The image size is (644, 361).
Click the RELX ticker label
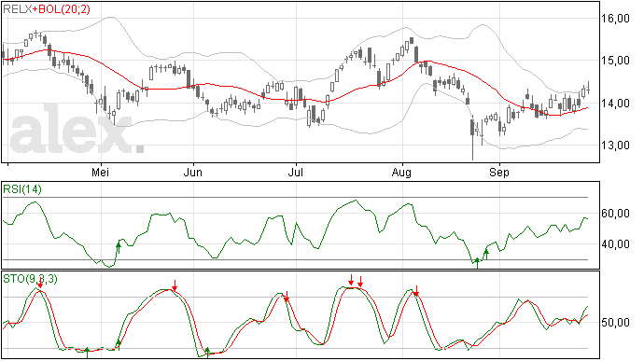tap(18, 9)
